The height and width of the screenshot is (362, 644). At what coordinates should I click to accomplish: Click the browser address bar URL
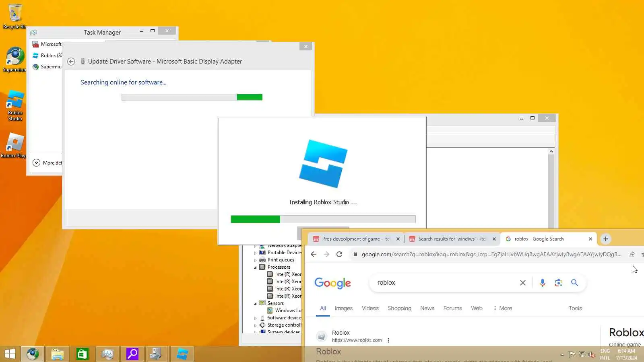point(491,254)
